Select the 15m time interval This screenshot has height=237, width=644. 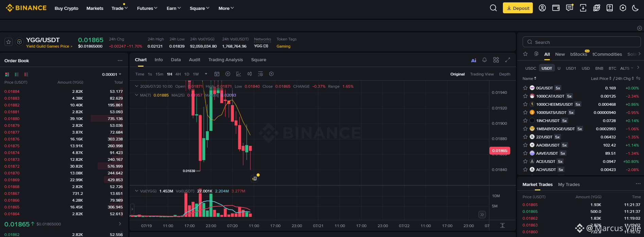tap(159, 74)
